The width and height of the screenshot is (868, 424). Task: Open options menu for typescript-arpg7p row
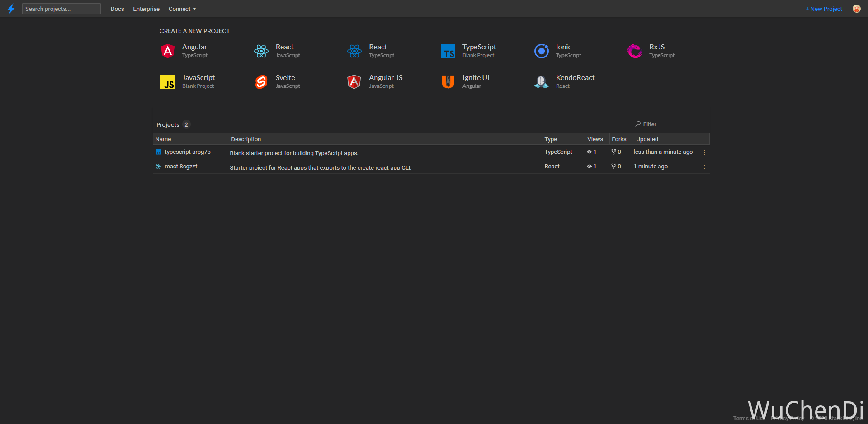704,152
